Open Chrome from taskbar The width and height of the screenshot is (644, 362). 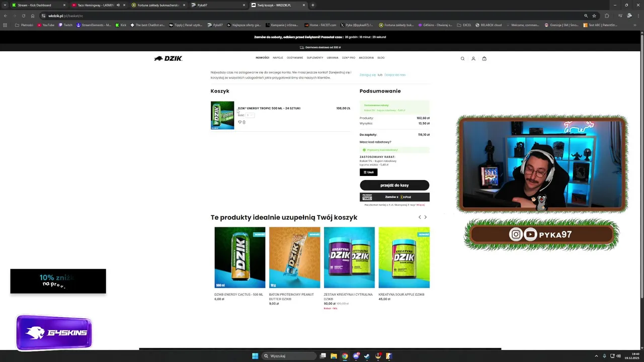345,356
